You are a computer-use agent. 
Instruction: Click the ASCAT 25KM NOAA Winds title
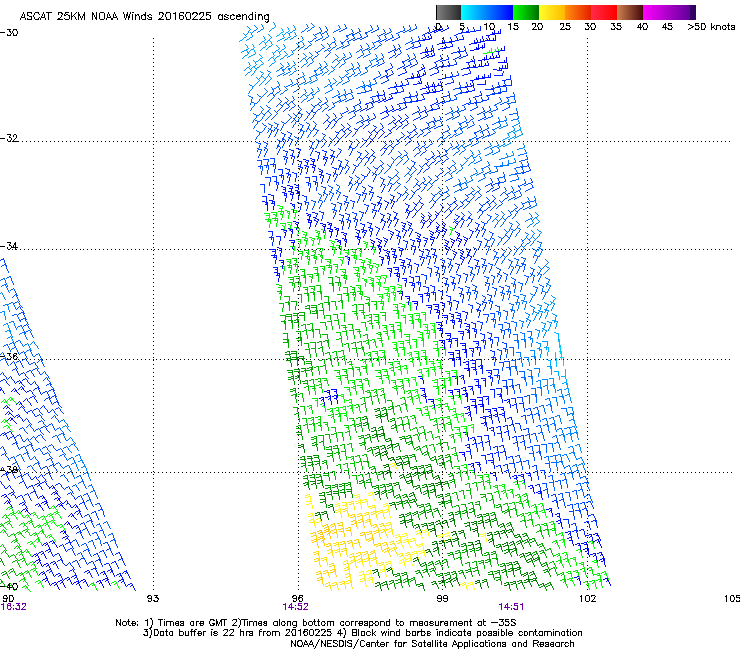point(144,16)
